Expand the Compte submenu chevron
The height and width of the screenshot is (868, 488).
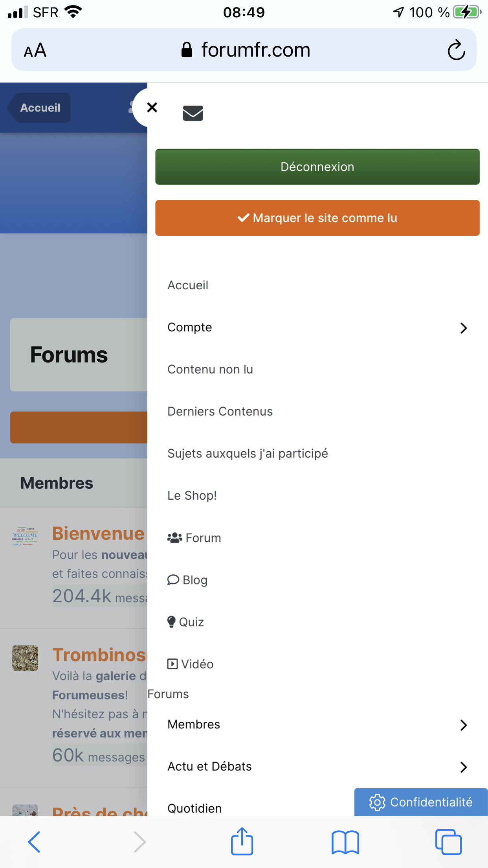(x=464, y=328)
